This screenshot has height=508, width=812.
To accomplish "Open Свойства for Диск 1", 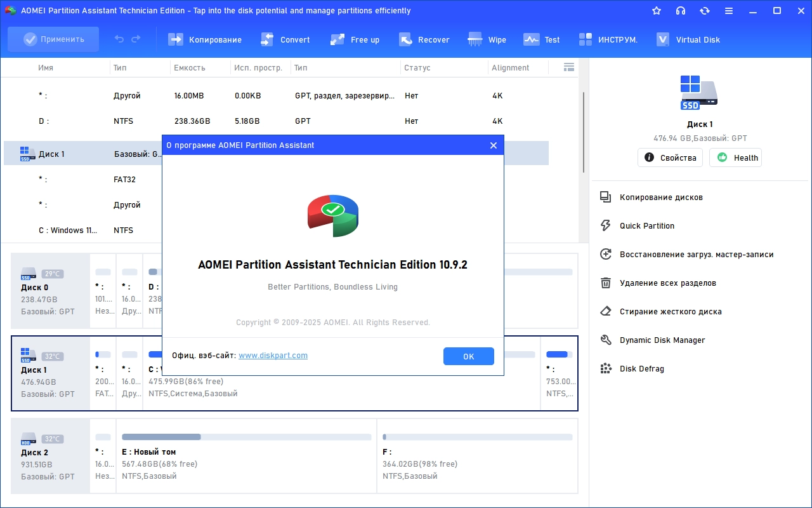I will (x=670, y=157).
